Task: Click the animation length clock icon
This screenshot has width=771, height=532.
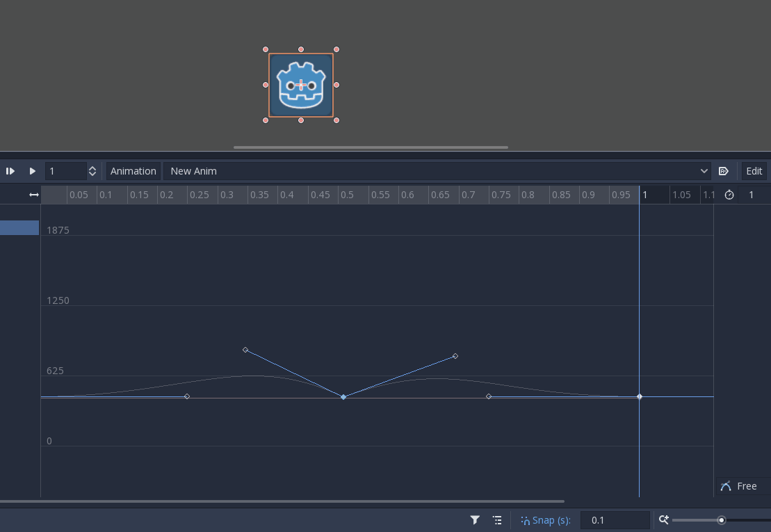Action: pos(729,195)
